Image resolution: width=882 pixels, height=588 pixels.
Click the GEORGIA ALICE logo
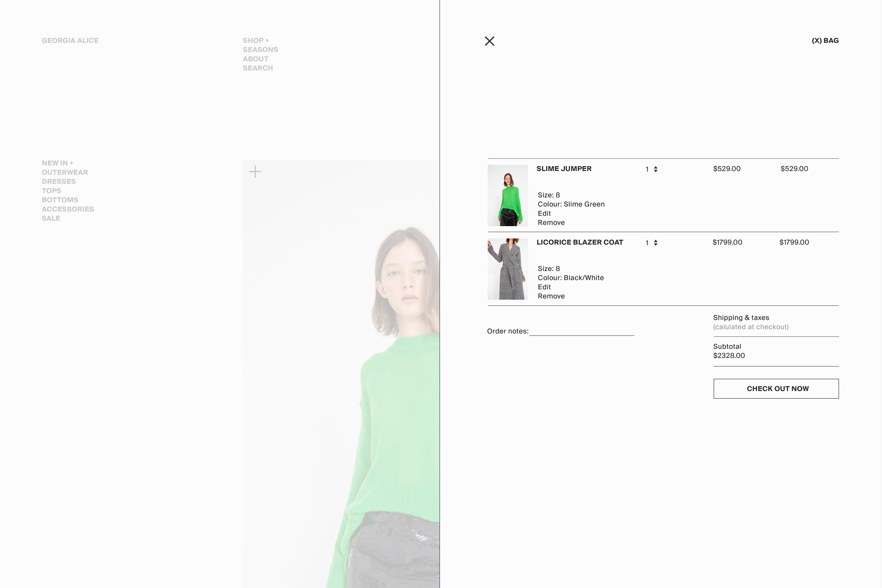(70, 41)
